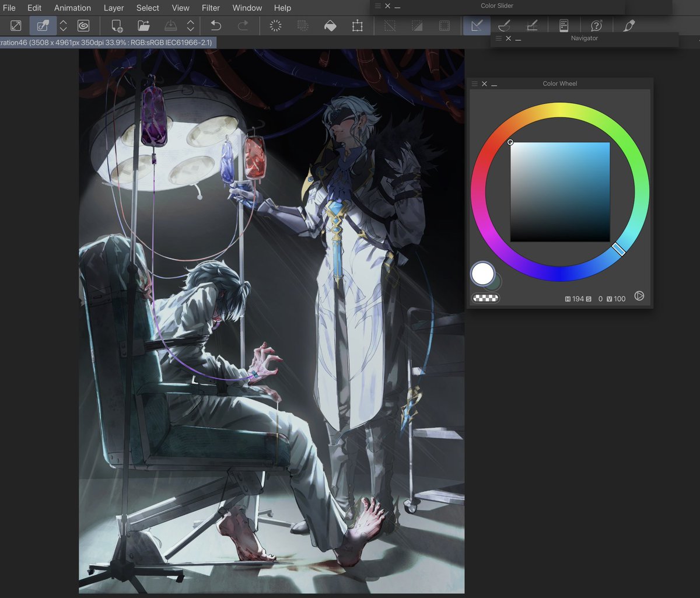700x598 pixels.
Task: Open the Animation menu
Action: tap(72, 8)
